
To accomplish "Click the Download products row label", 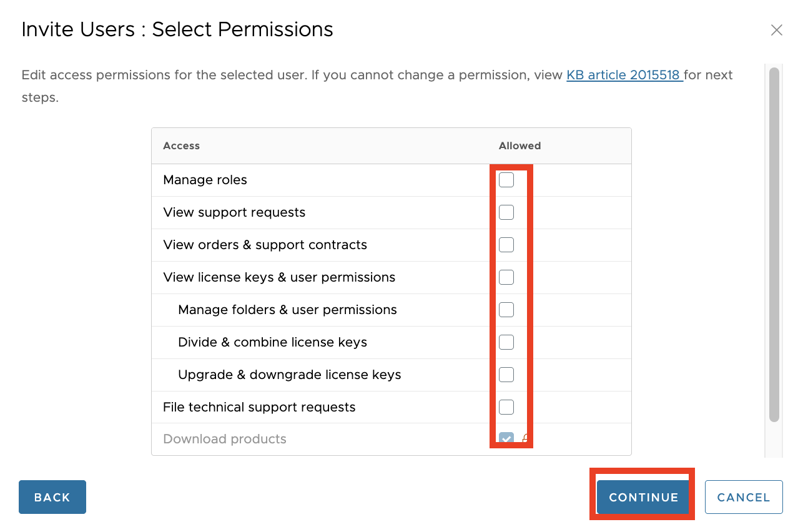I will [x=225, y=439].
